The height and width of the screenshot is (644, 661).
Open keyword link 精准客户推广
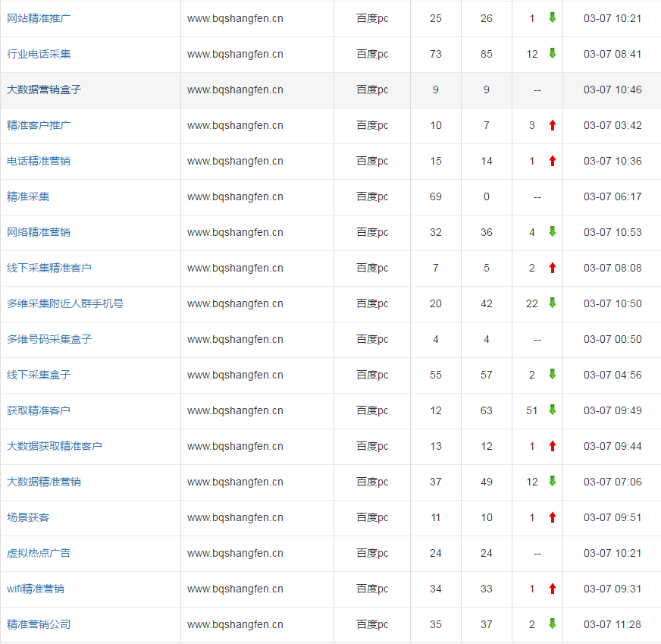tap(39, 125)
